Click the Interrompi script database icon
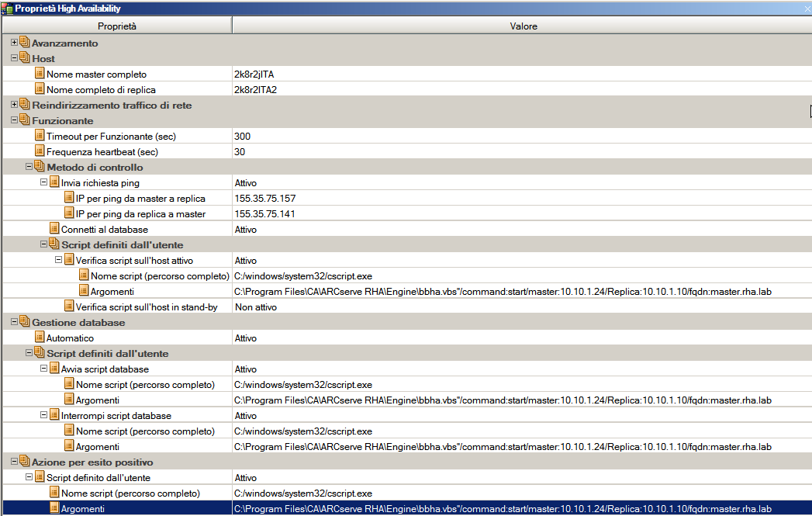The width and height of the screenshot is (812, 516). click(x=54, y=415)
